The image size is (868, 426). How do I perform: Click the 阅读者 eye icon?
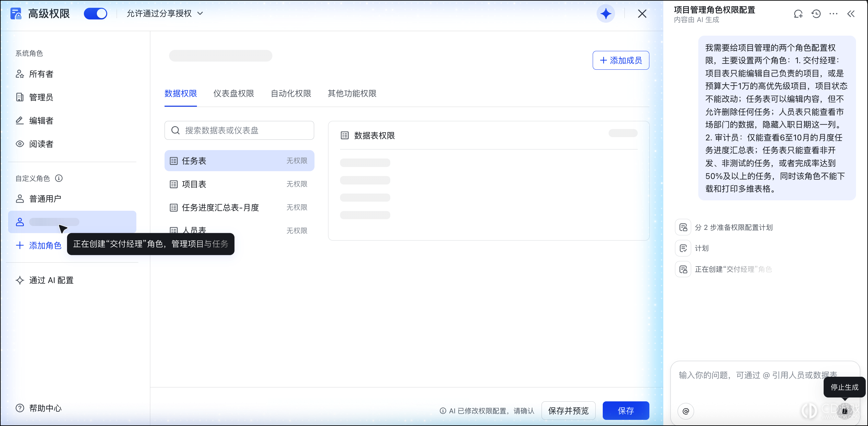(20, 144)
